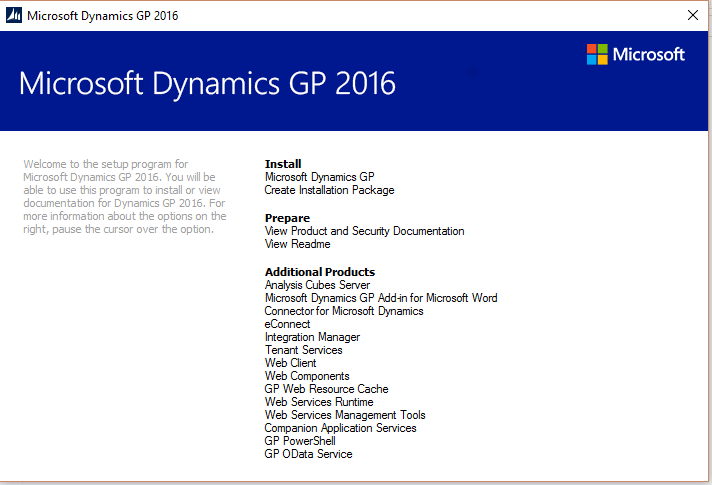Click the Additional Products heading

(x=320, y=272)
